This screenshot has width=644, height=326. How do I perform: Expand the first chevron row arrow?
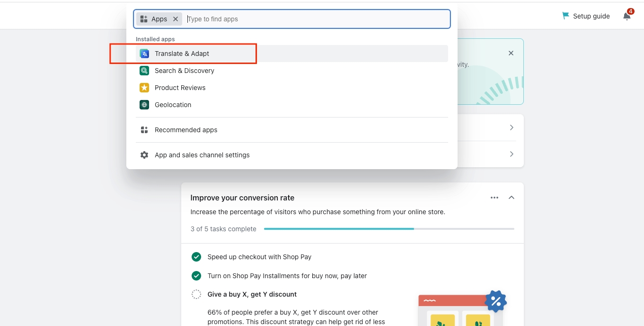coord(512,127)
